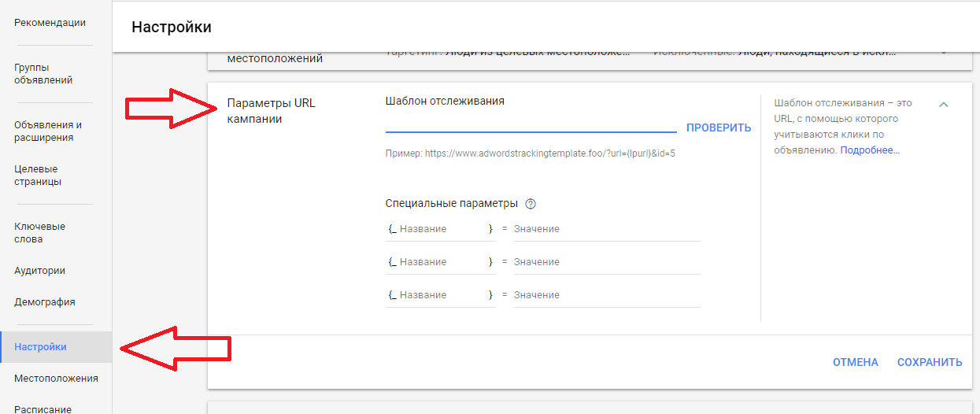This screenshot has width=980, height=414.
Task: Click the Пример tracking template text
Action: 531,154
